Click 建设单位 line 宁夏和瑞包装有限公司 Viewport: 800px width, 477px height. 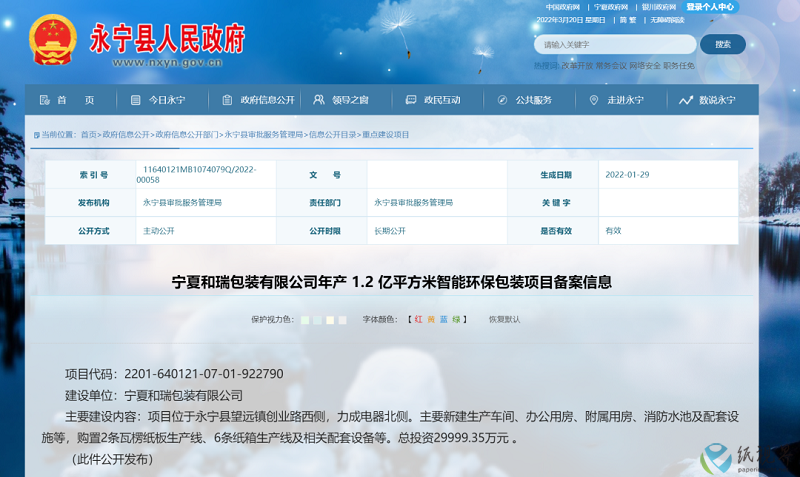pyautogui.click(x=154, y=395)
